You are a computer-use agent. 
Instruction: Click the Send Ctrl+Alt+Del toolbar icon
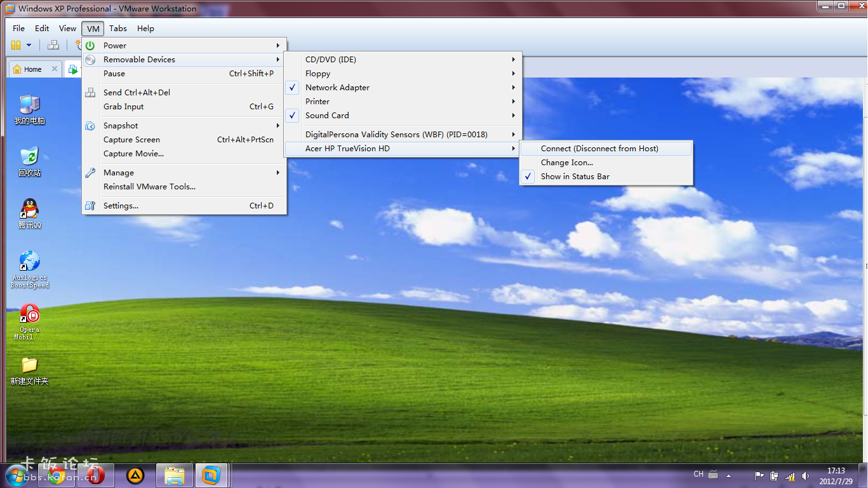53,45
